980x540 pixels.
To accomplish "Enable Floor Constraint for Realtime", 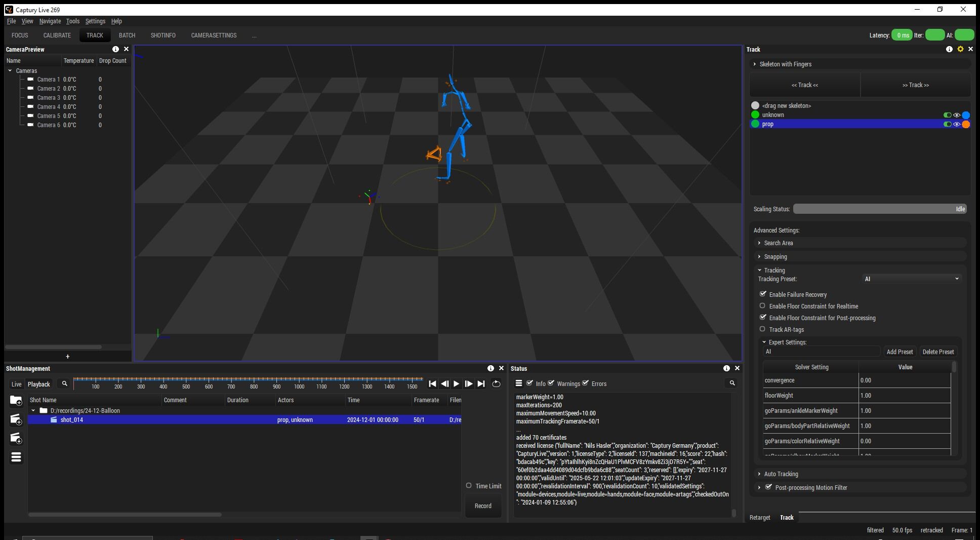I will click(x=762, y=306).
